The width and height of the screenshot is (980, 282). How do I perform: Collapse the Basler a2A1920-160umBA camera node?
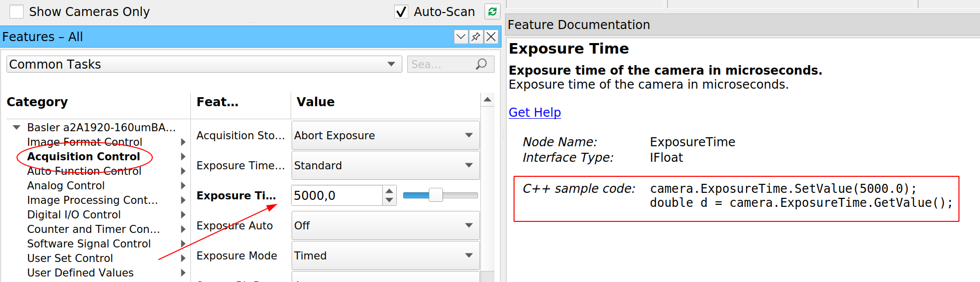coord(17,127)
